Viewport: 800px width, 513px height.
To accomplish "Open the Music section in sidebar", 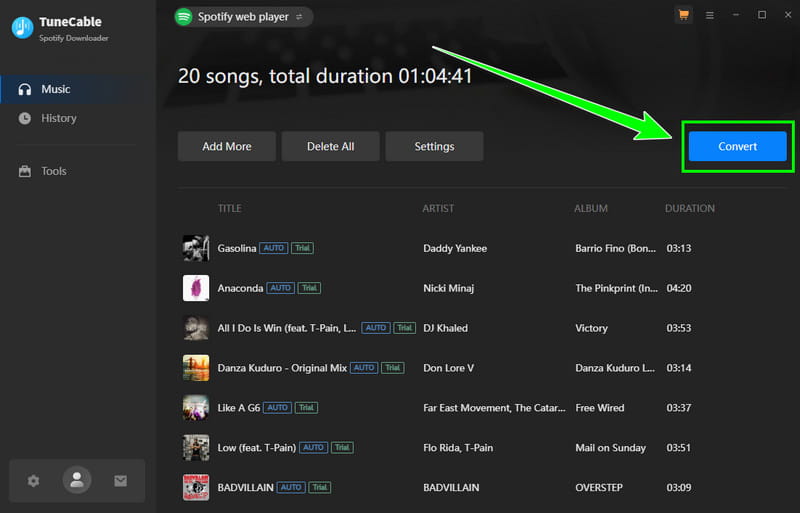I will point(56,89).
